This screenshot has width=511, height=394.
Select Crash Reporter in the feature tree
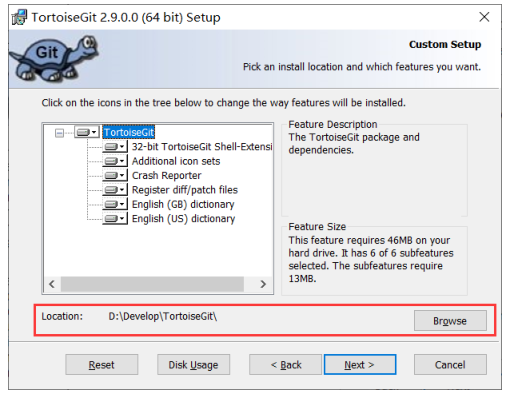click(x=167, y=176)
